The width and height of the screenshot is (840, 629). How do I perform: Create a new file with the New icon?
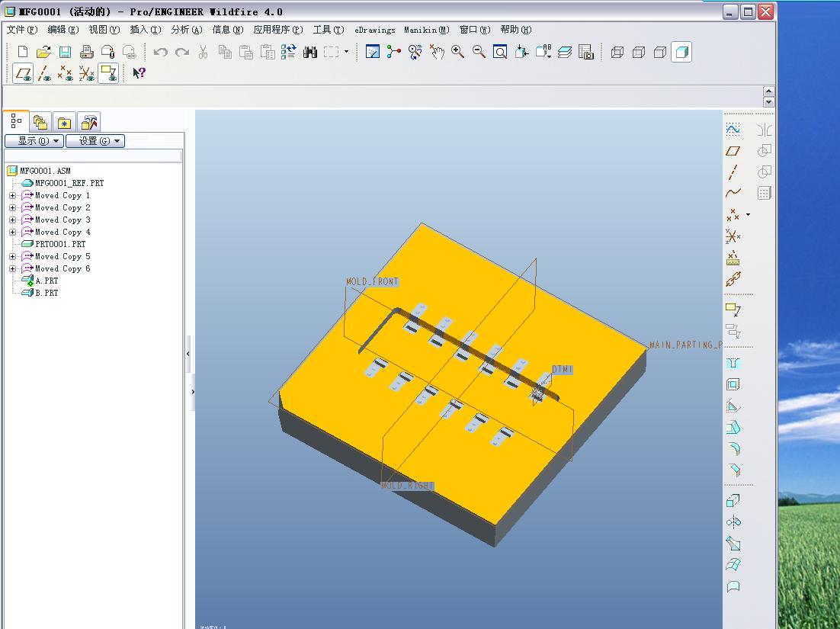[23, 52]
